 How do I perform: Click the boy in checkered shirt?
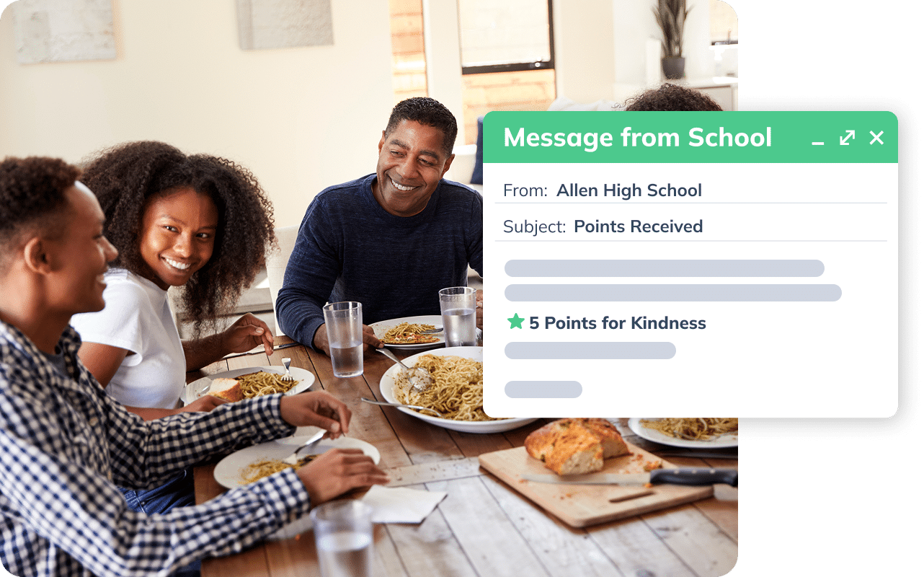(x=144, y=404)
